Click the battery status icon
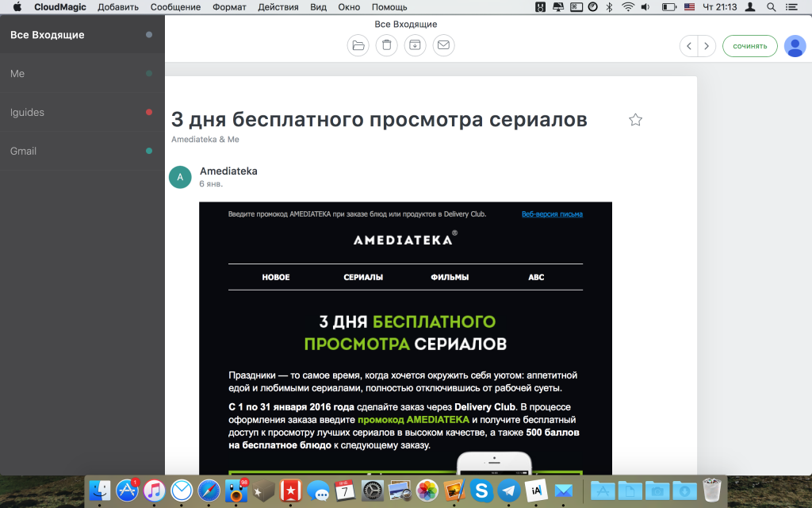 669,7
